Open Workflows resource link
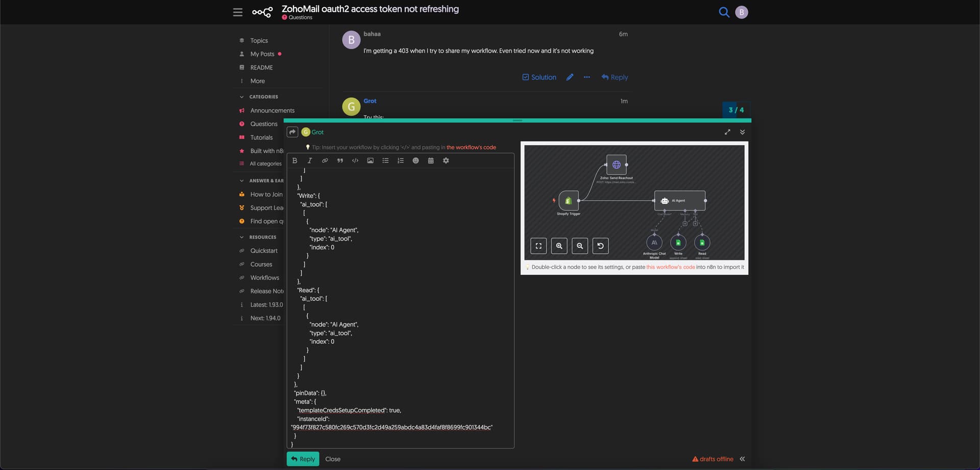Viewport: 980px width, 470px height. (264, 277)
